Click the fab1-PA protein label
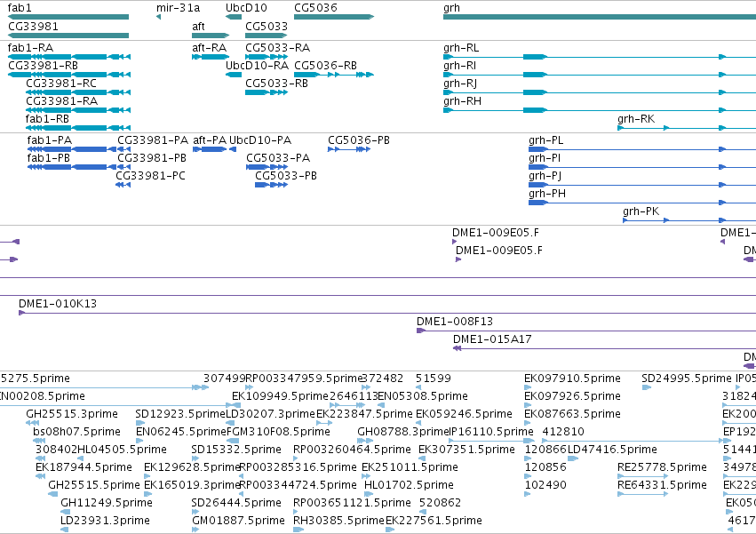 [50, 140]
